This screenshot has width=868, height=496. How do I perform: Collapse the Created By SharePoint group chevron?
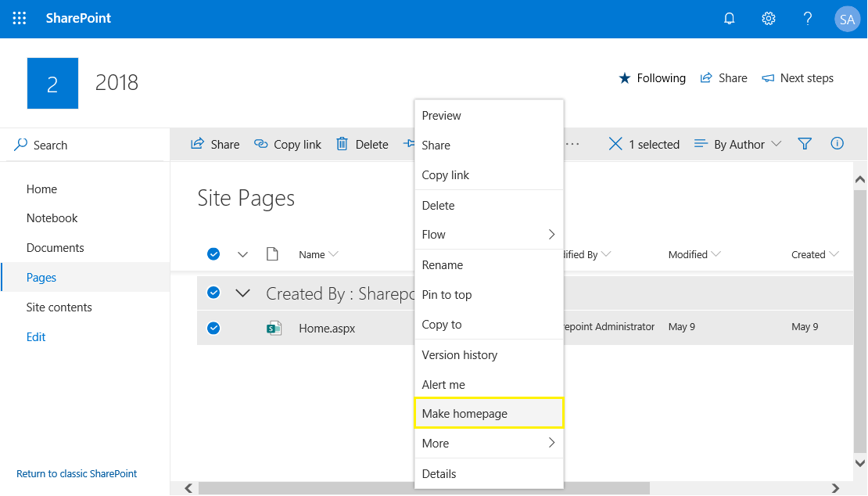[242, 293]
